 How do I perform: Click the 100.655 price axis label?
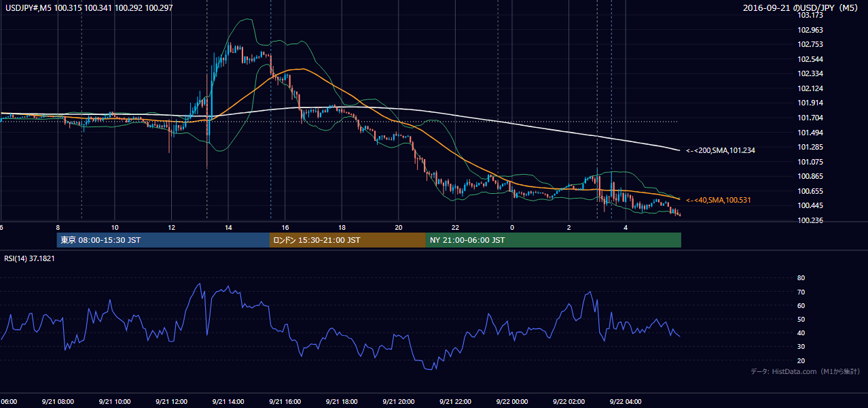pyautogui.click(x=810, y=191)
